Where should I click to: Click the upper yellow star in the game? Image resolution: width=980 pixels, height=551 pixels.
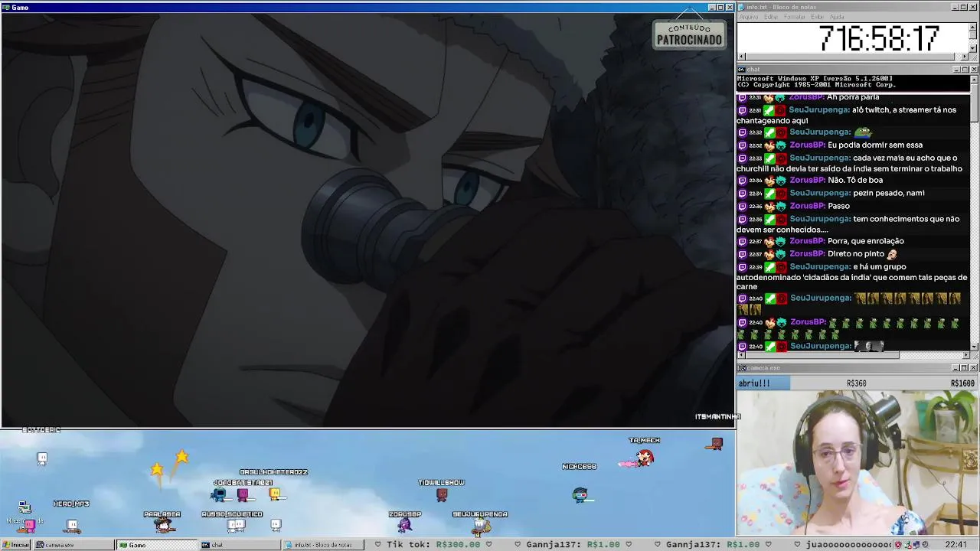pyautogui.click(x=181, y=457)
